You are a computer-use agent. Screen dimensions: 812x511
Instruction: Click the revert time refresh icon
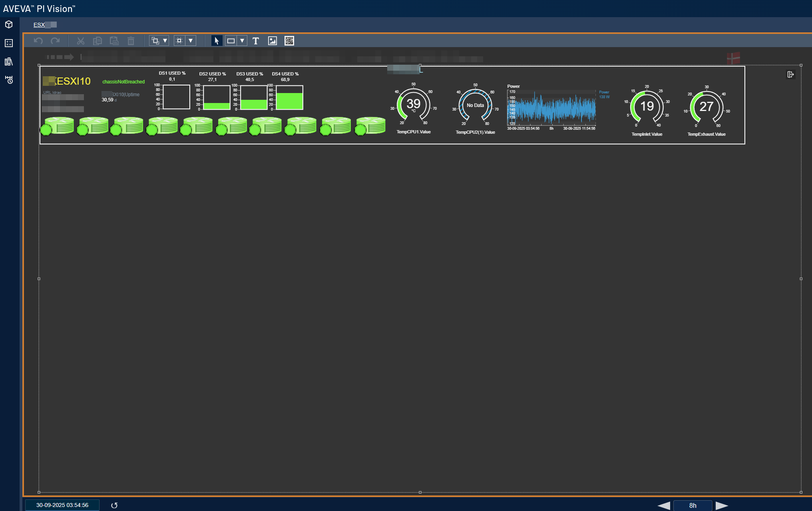click(x=114, y=505)
